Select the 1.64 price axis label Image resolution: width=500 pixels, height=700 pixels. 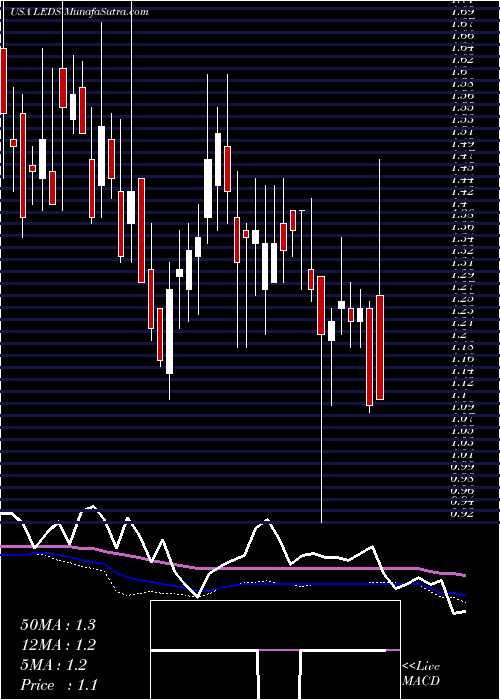tap(462, 47)
